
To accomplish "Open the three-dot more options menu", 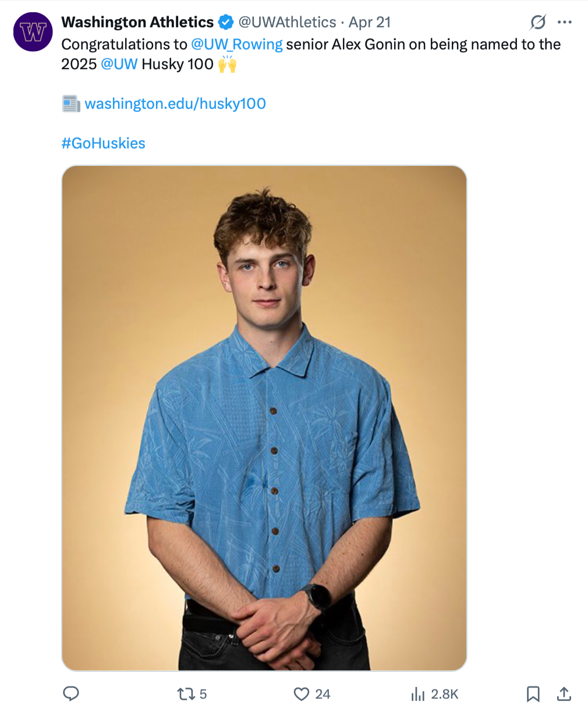I will [564, 23].
